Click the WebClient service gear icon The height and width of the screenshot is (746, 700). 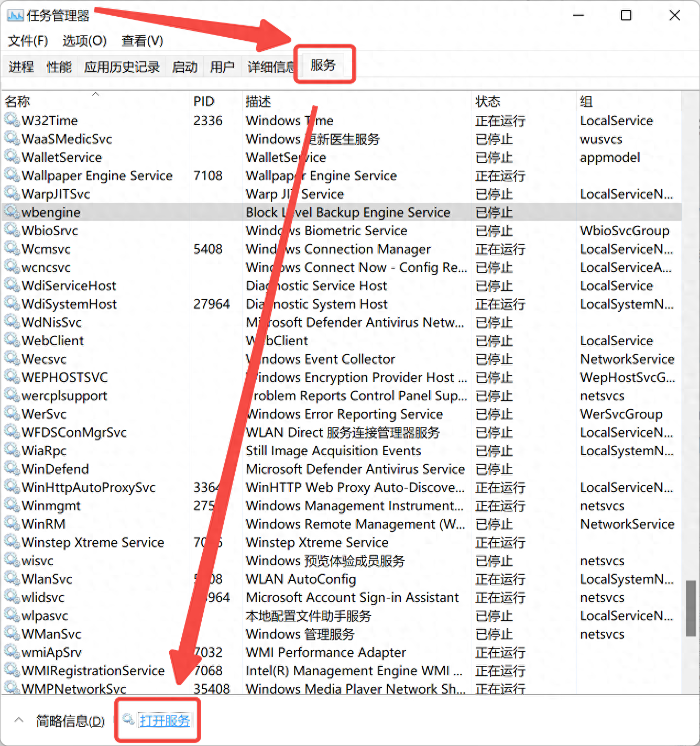[x=12, y=341]
